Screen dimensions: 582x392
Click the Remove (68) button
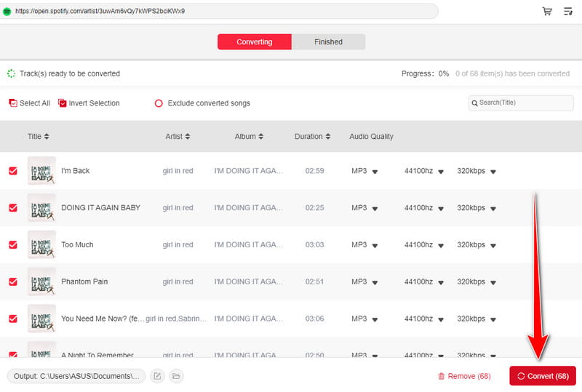[x=464, y=376]
